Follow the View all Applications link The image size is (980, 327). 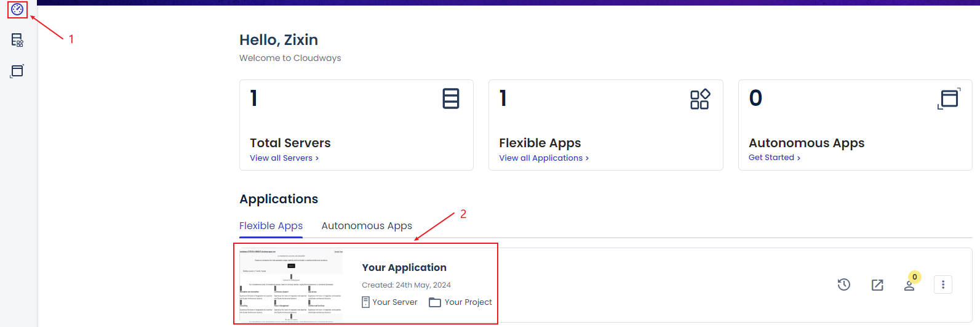tap(544, 158)
